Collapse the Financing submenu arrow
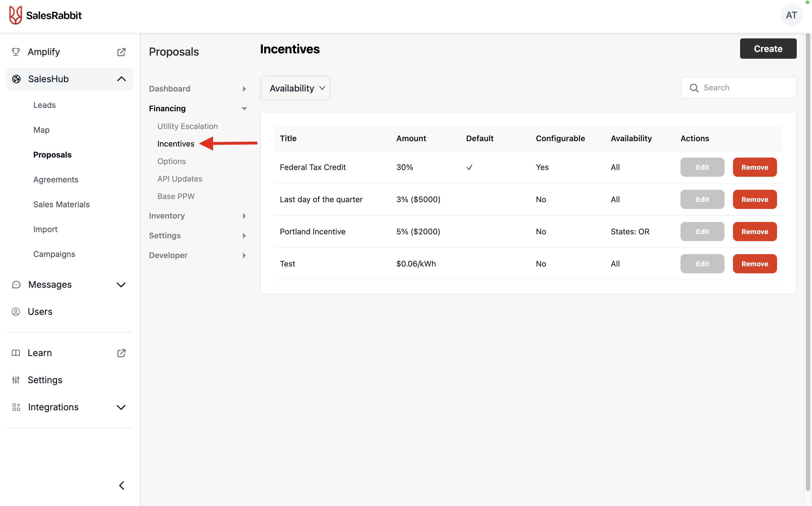Screen dimensions: 812x506 (244, 108)
